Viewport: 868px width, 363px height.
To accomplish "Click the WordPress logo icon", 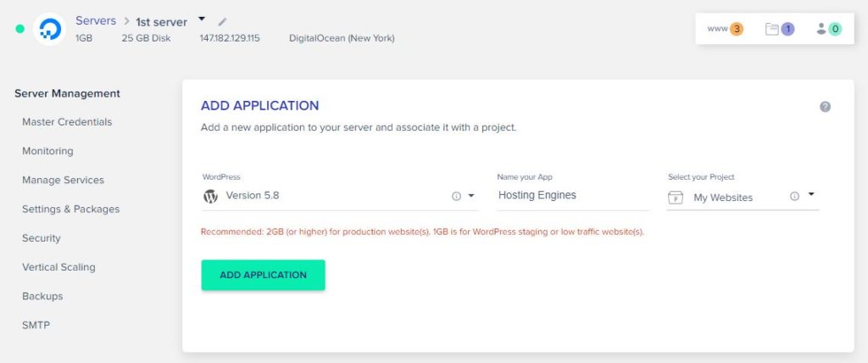I will [x=210, y=196].
